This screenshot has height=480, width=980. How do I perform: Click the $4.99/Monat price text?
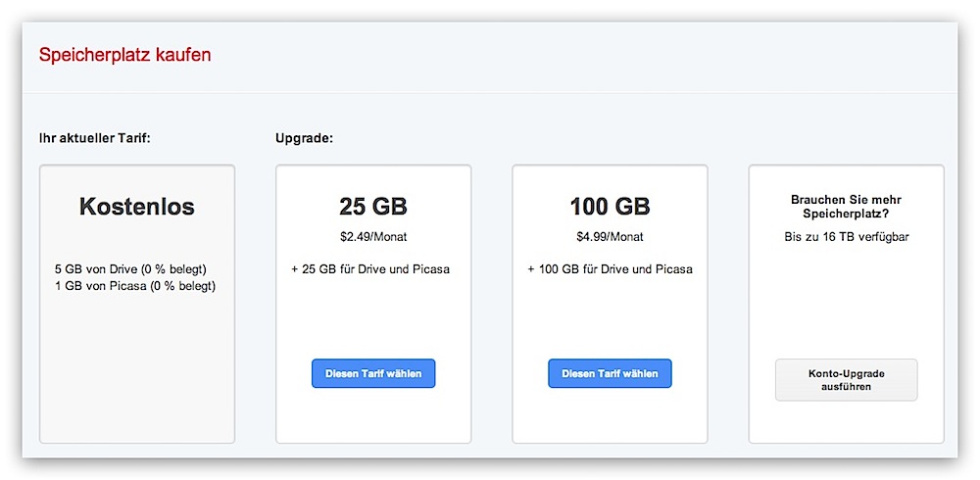[610, 236]
